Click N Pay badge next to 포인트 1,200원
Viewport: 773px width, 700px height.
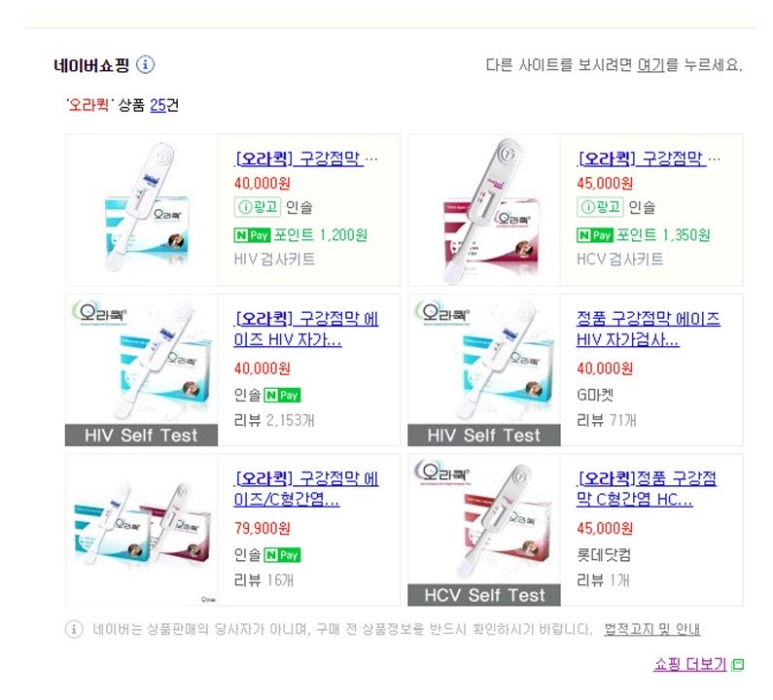coord(252,235)
